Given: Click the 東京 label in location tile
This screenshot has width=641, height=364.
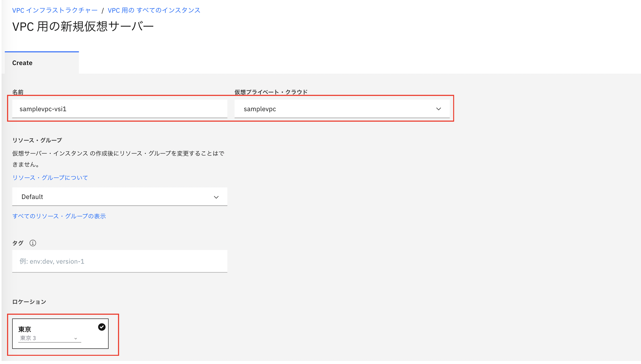Looking at the screenshot, I should point(25,329).
